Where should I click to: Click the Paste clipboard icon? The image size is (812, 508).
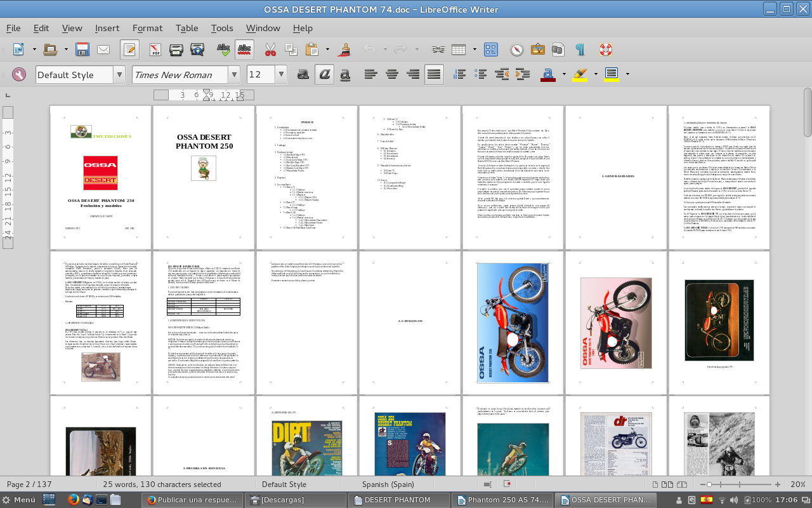pos(311,50)
